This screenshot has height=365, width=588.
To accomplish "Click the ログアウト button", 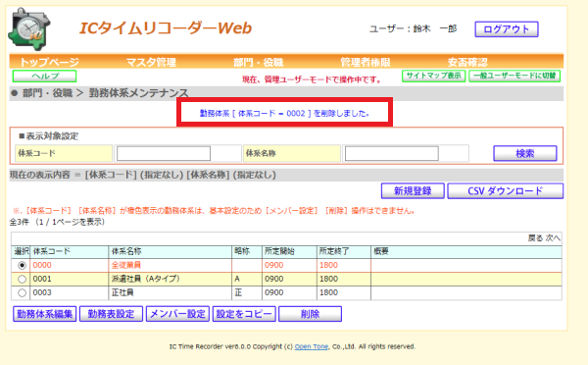I will coord(507,29).
